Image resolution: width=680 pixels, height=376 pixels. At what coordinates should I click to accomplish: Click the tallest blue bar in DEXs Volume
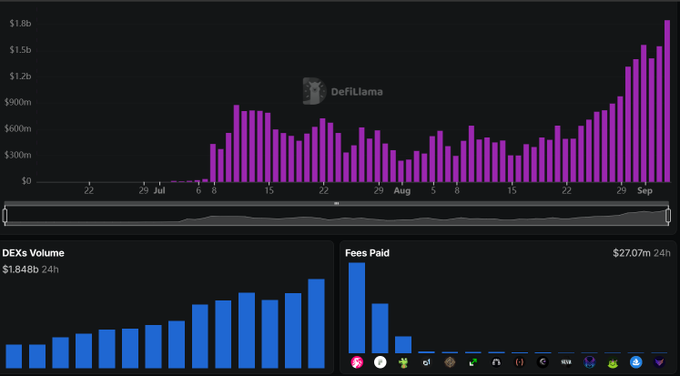316,324
